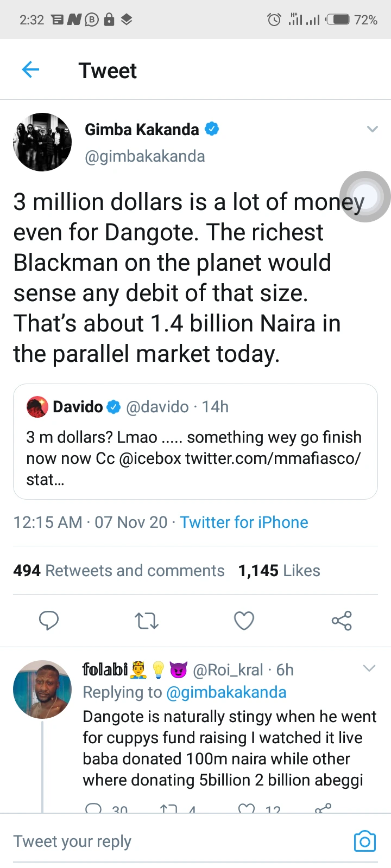Open Gimba Kakanda's profile picture

(x=42, y=142)
